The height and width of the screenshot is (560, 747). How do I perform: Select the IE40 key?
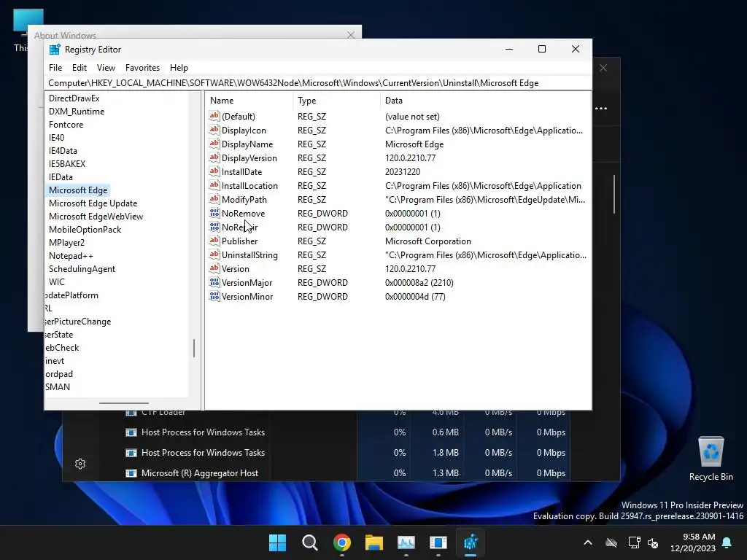[x=56, y=138]
